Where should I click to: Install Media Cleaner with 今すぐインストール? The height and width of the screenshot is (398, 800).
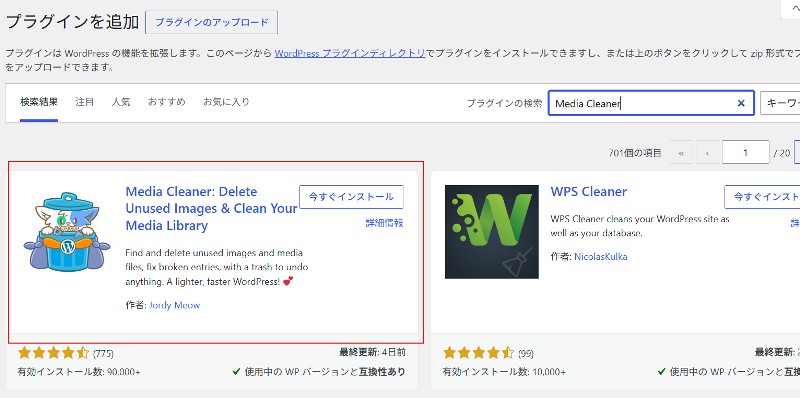pos(352,196)
